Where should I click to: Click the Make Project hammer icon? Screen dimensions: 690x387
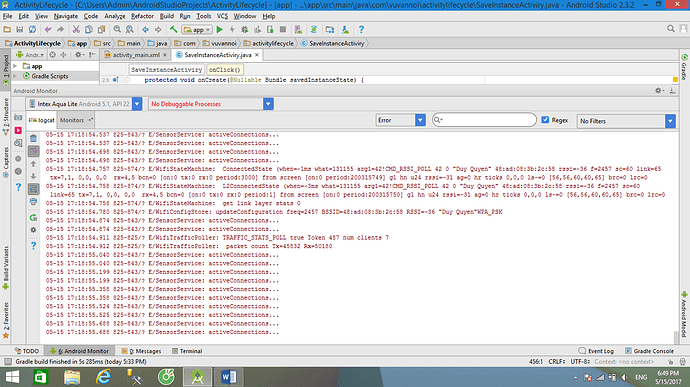pyautogui.click(x=174, y=29)
